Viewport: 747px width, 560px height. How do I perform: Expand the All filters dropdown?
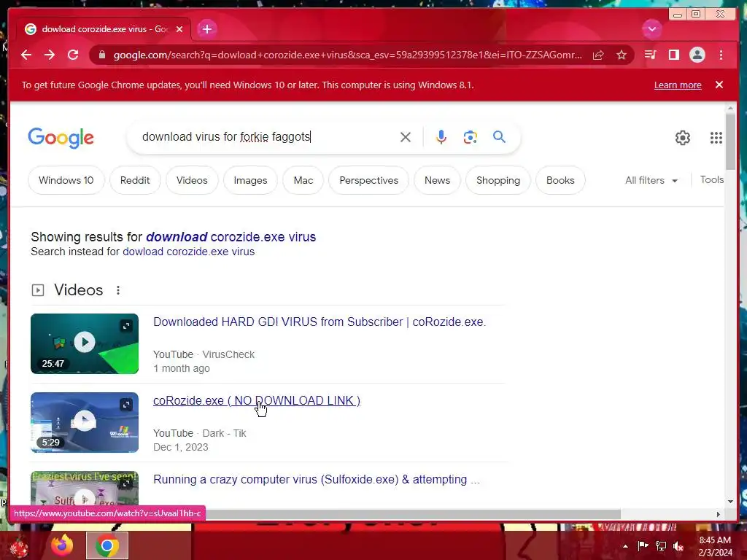click(651, 181)
